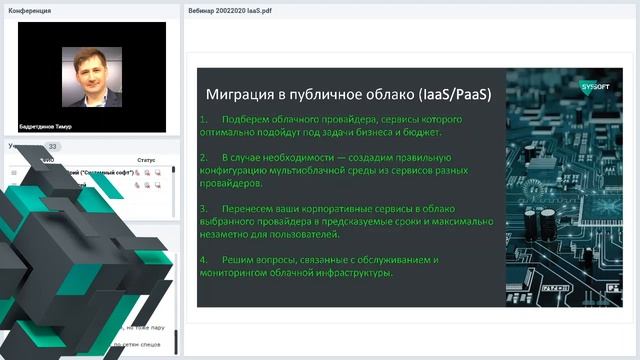
Task: Click slide item "Подберем облачного провайдера"
Action: (x=331, y=126)
